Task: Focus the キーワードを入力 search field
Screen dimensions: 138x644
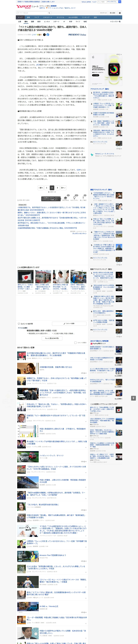Action: [32, 13]
